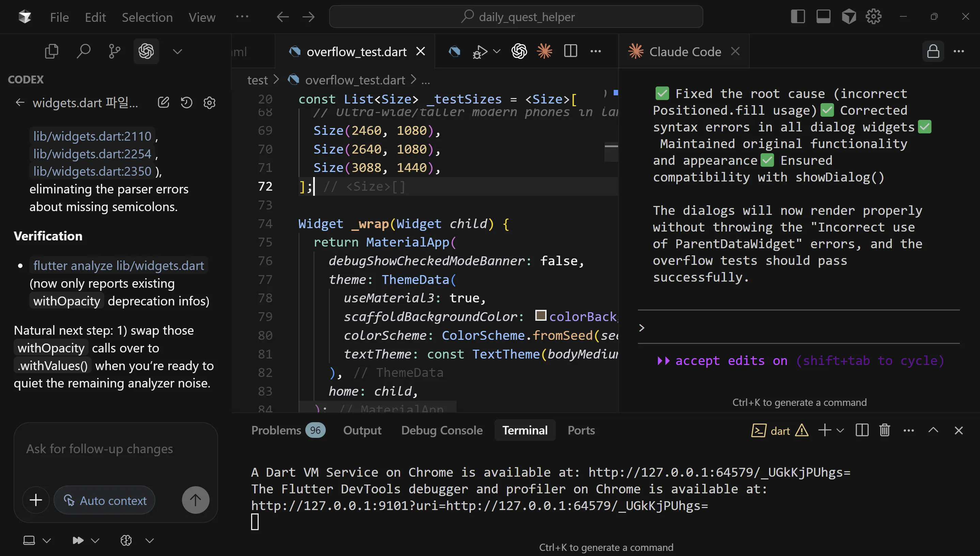Focus the Ask for follow-up changes field
980x556 pixels.
point(116,449)
